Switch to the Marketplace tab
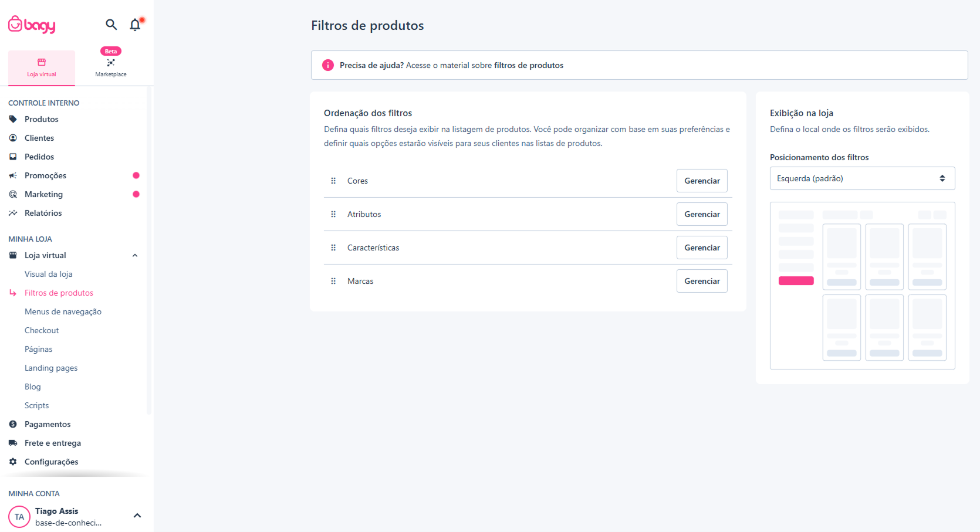This screenshot has height=532, width=980. pyautogui.click(x=111, y=67)
